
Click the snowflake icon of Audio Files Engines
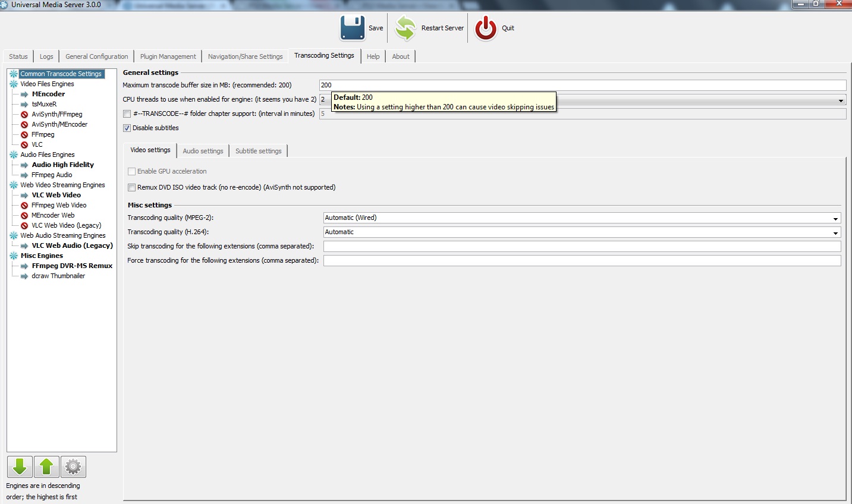tap(14, 155)
